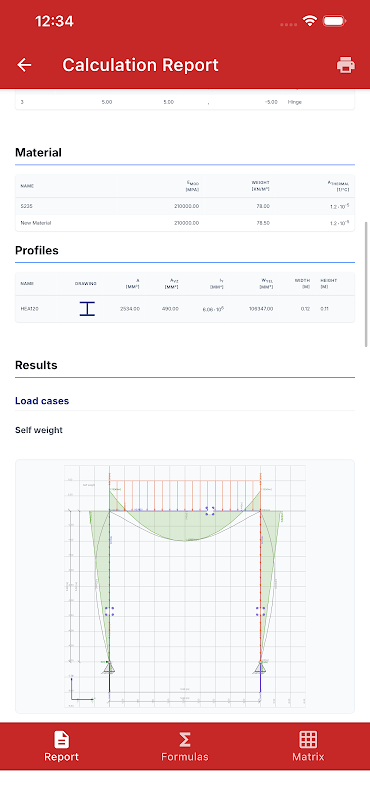Switch to the Formulas tab label
This screenshot has width=370, height=800.
(185, 757)
